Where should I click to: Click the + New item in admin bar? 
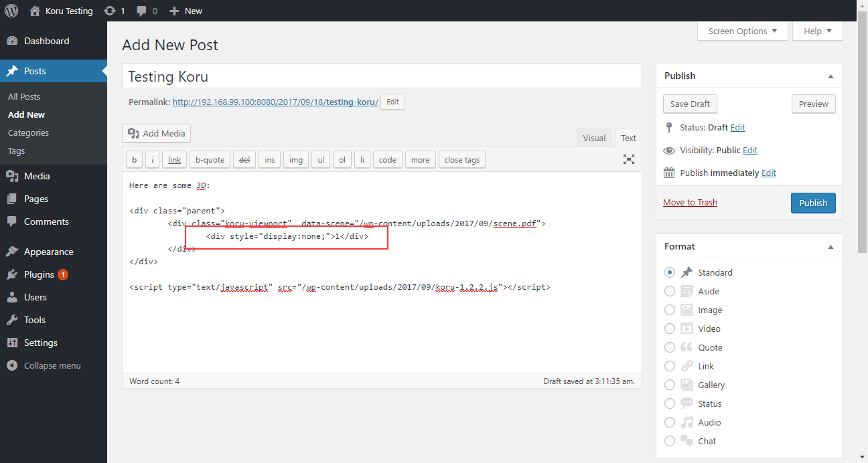(185, 10)
